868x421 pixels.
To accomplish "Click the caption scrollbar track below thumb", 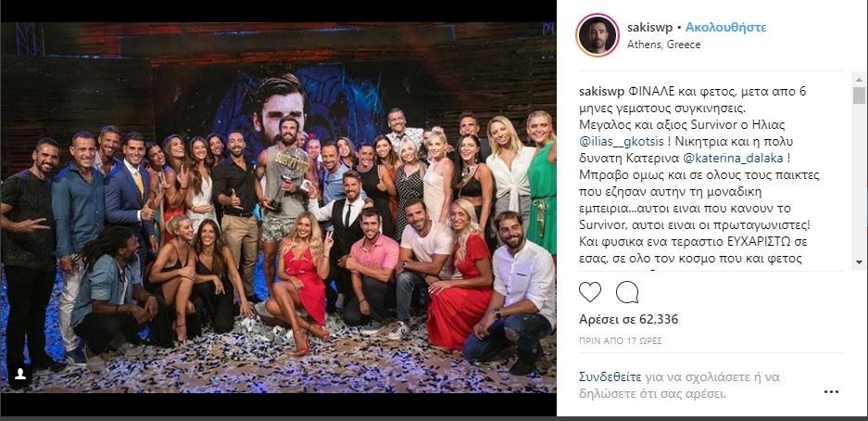I will coord(859,180).
